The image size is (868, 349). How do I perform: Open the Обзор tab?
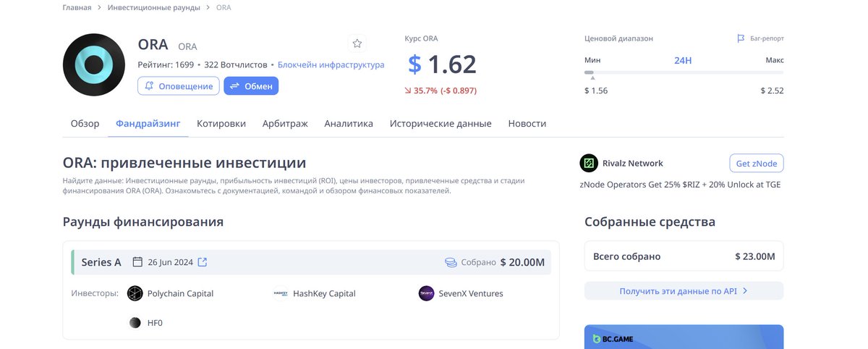click(x=85, y=124)
